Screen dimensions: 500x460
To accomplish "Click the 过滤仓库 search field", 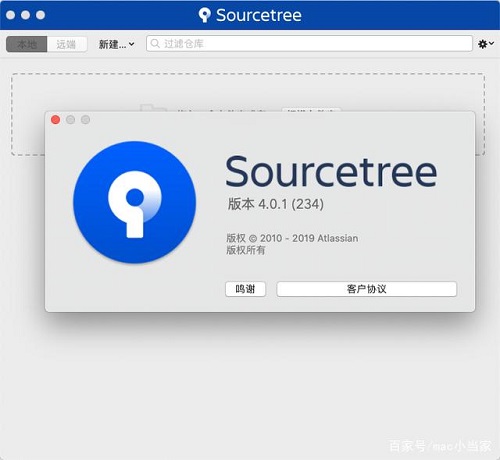I will coord(309,44).
